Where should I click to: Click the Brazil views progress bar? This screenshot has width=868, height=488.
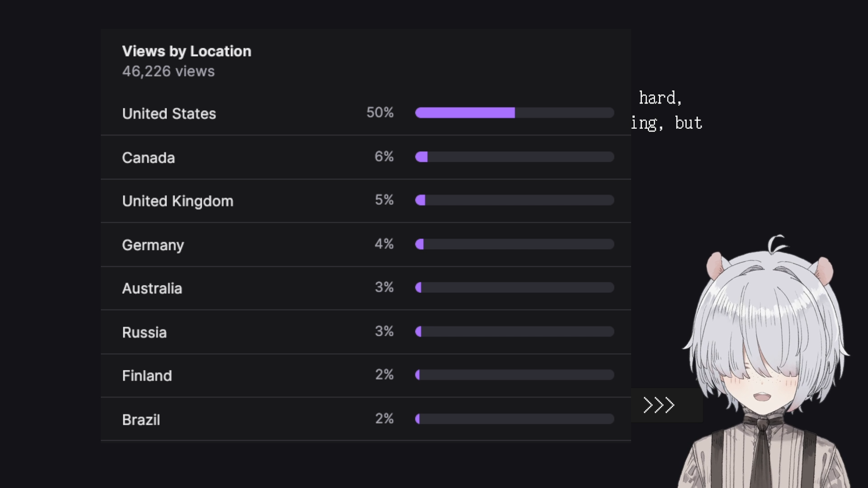pos(514,419)
